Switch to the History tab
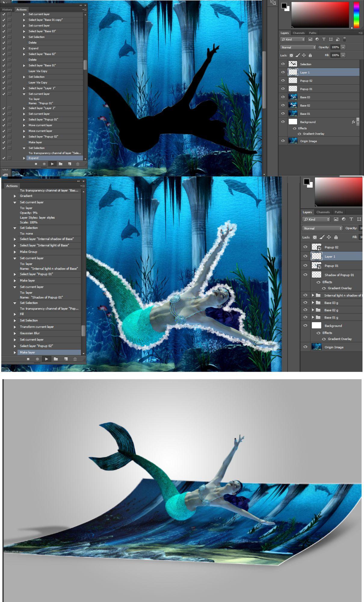The height and width of the screenshot is (602, 364). pos(7,10)
